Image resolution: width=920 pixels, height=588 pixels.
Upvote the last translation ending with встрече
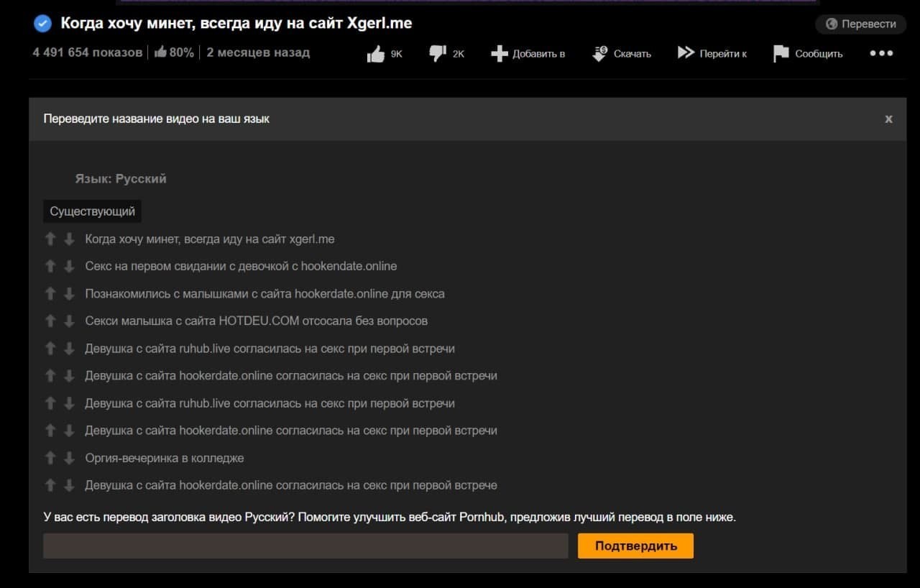pyautogui.click(x=50, y=485)
